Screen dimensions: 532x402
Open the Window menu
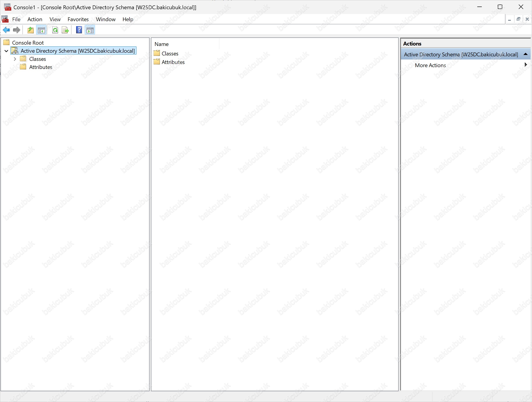coord(106,19)
